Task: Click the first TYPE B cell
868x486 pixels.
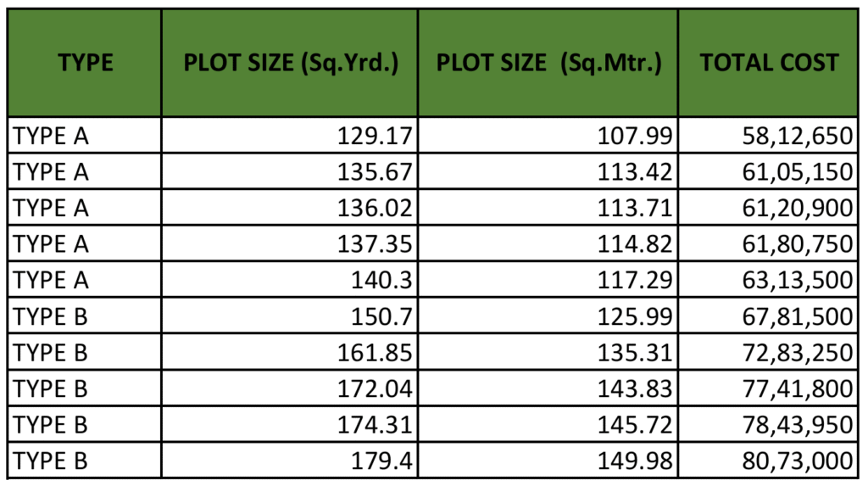Action: click(85, 316)
